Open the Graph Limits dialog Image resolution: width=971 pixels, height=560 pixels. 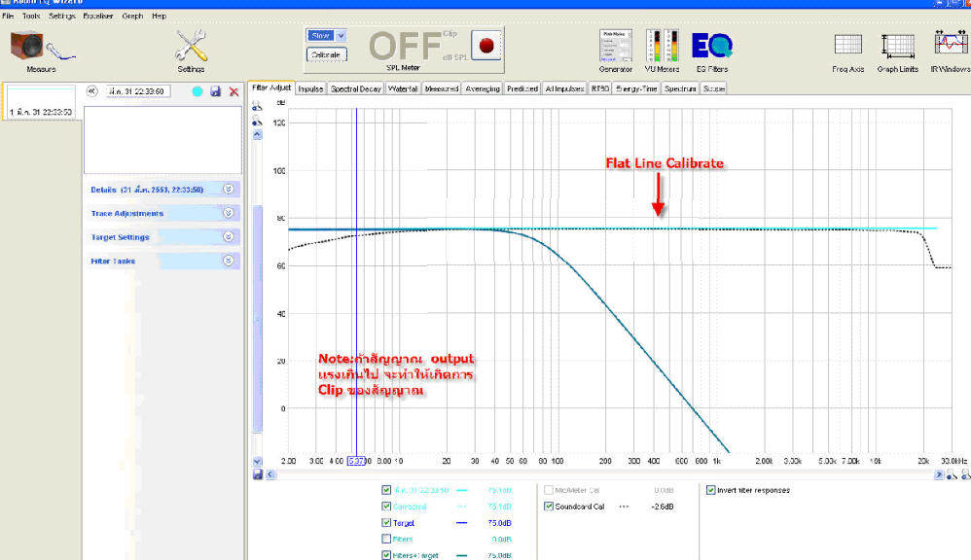(897, 52)
